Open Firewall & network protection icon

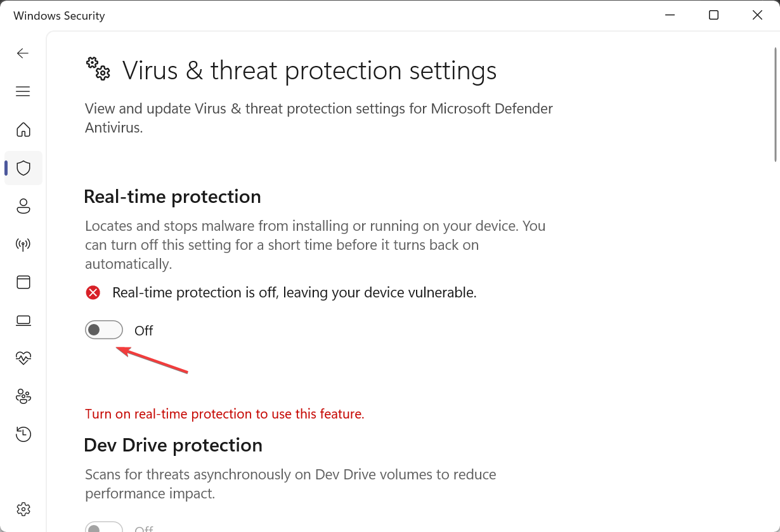click(x=23, y=245)
